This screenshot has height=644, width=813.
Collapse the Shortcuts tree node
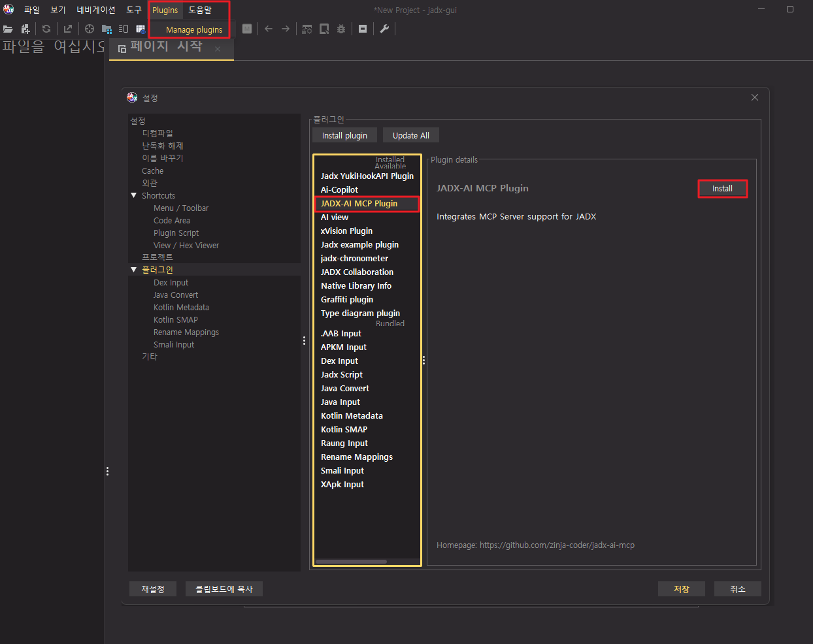pos(134,195)
